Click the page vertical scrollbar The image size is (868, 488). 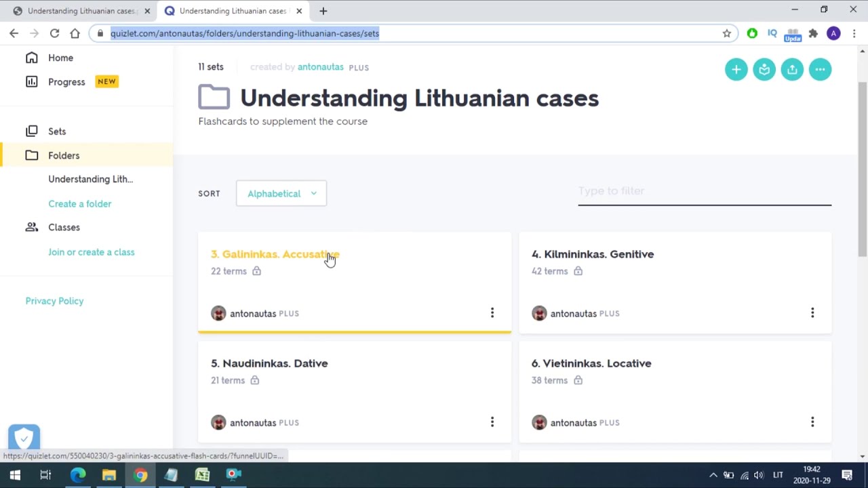[x=863, y=169]
